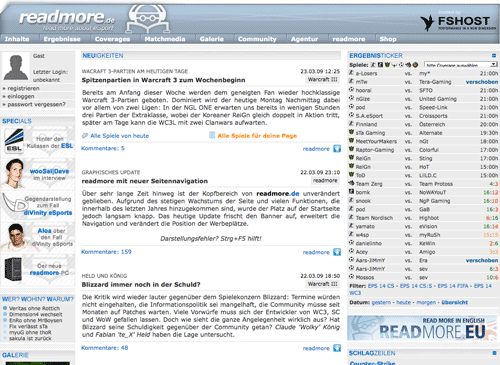Click the einloggen link
This screenshot has height=365, width=500.
click(x=21, y=96)
